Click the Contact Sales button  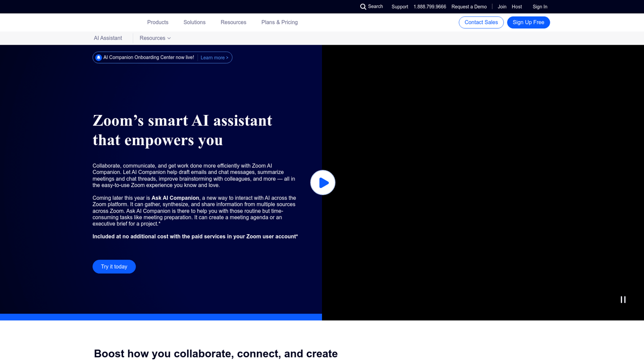pyautogui.click(x=481, y=22)
